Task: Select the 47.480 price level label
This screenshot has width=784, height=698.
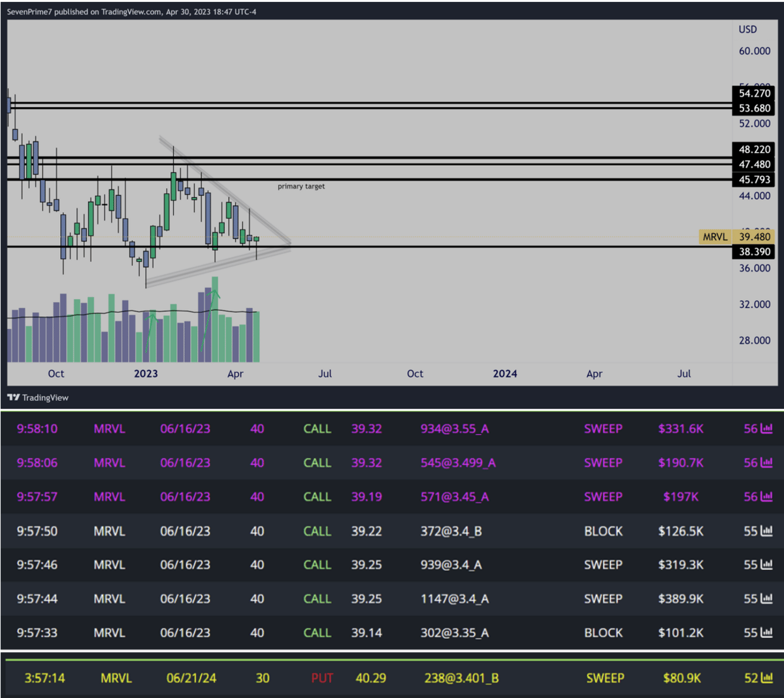Action: point(755,165)
